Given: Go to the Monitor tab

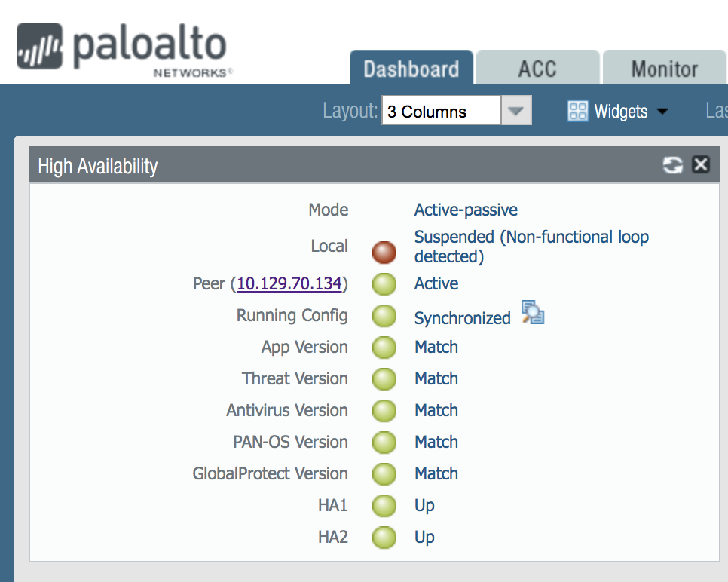Looking at the screenshot, I should pyautogui.click(x=665, y=69).
